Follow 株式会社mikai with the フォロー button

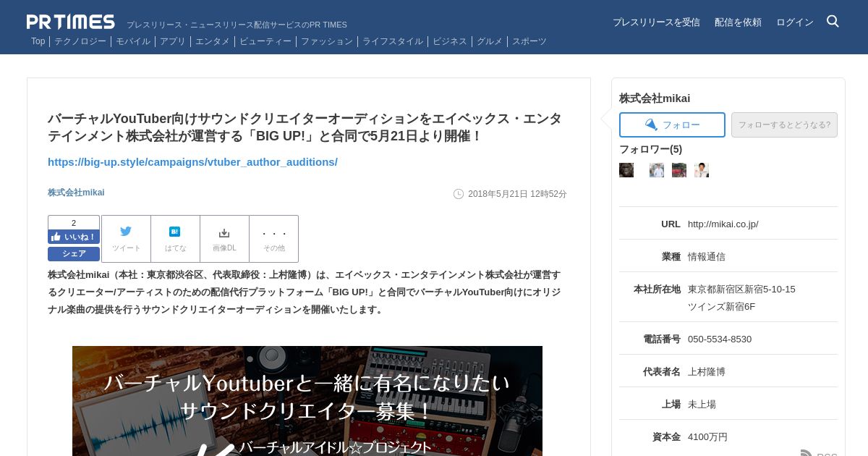(x=672, y=124)
